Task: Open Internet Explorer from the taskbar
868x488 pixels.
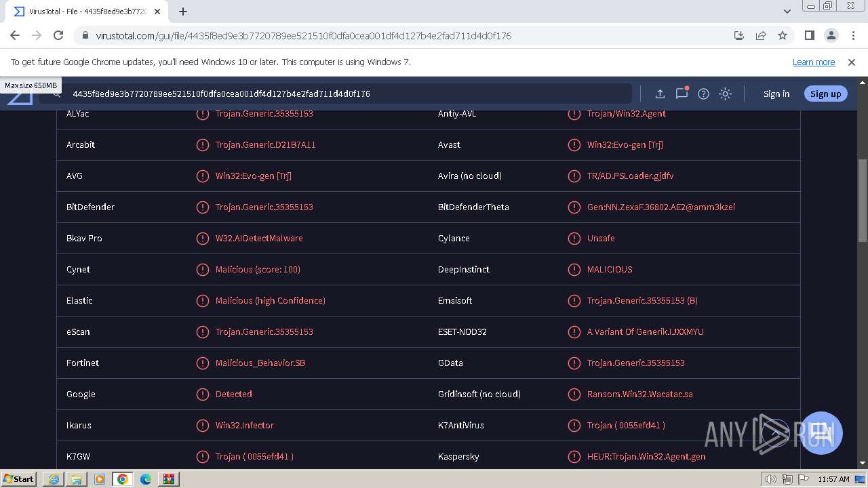Action: [x=54, y=479]
